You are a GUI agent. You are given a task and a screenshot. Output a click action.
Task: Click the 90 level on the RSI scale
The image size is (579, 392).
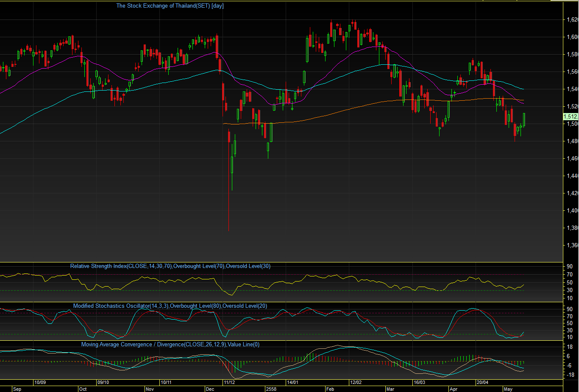click(x=570, y=267)
